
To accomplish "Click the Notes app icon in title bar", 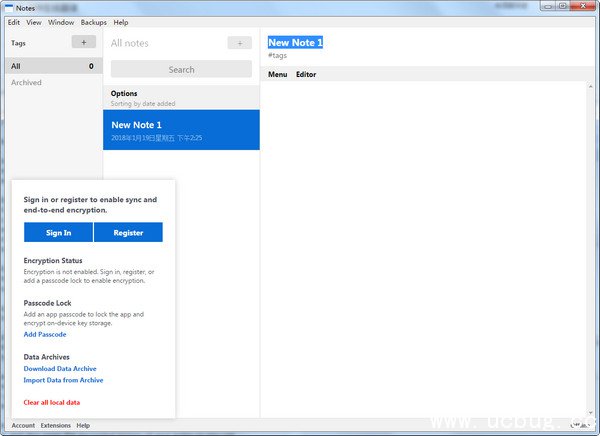I will click(x=9, y=8).
